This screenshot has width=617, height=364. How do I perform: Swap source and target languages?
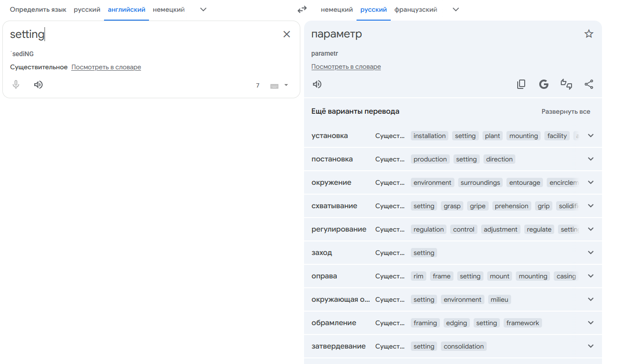pos(302,9)
